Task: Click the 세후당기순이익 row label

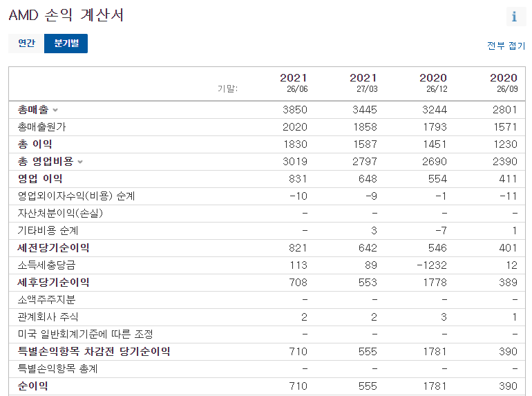Action: (x=53, y=283)
